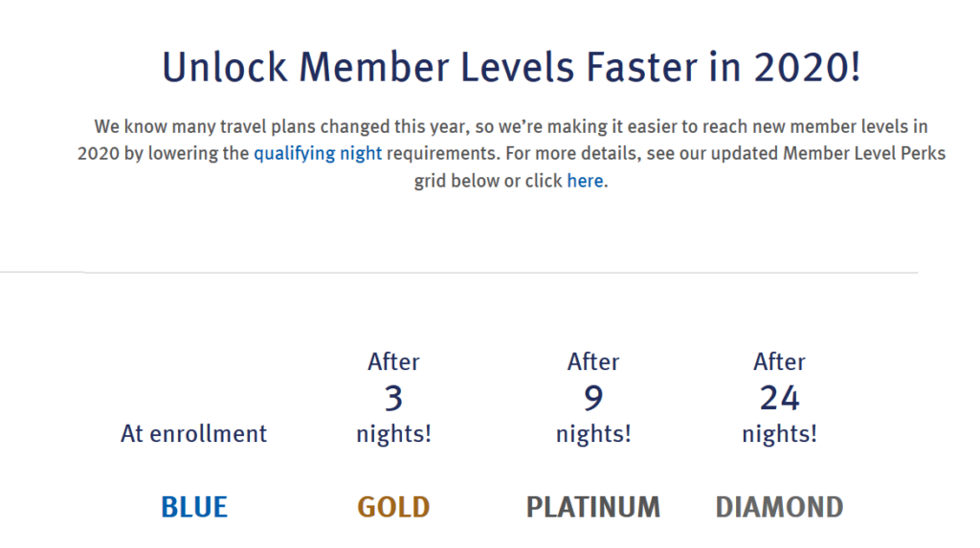980x548 pixels.
Task: Select the DIAMOND member level label
Action: [x=779, y=507]
